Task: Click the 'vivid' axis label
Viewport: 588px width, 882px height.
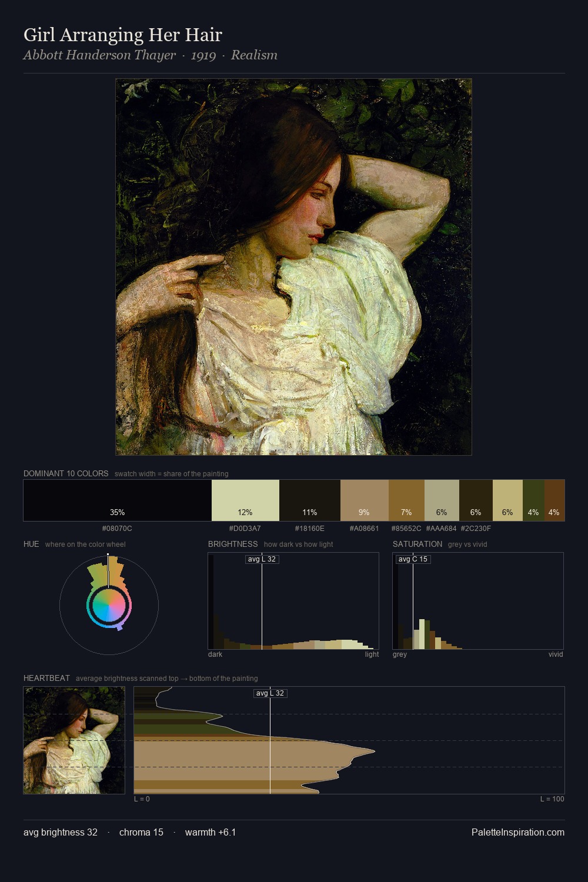Action: point(556,654)
